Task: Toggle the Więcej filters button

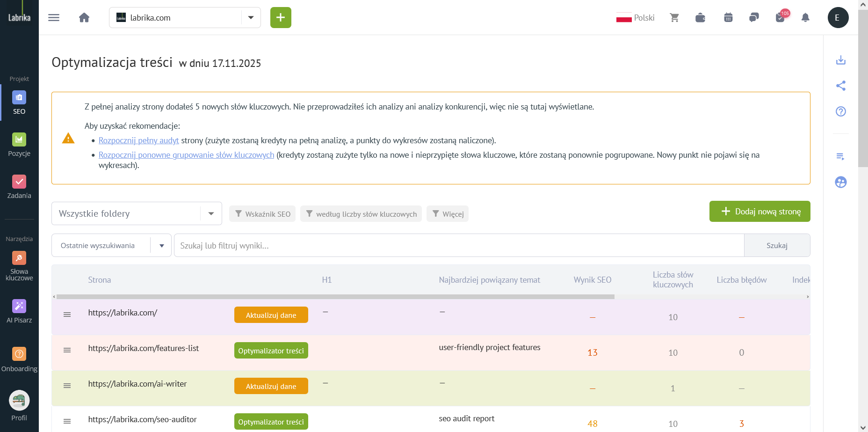Action: coord(448,214)
